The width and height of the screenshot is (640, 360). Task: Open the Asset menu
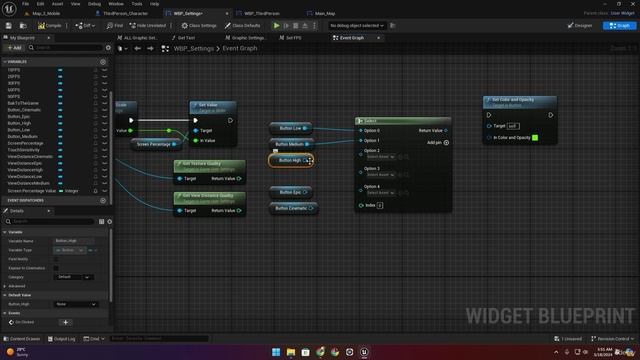coord(57,4)
